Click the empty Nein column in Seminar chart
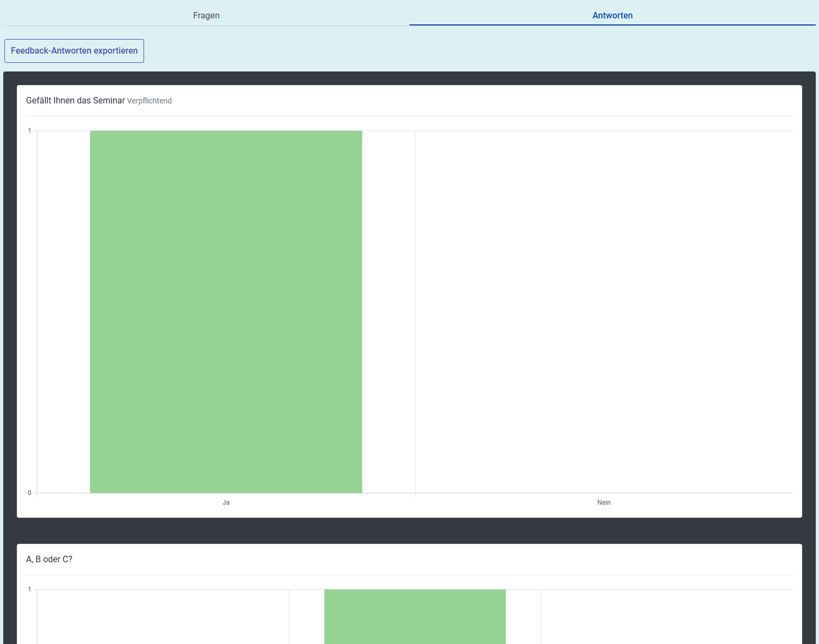819x644 pixels. point(603,311)
